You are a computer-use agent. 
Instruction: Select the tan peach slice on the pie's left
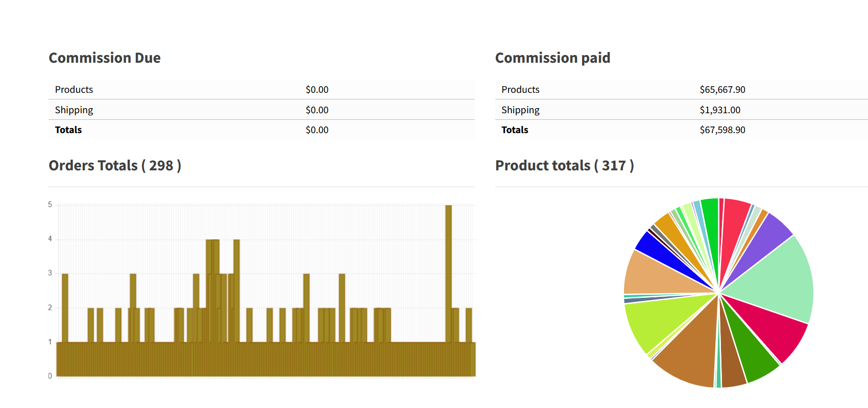pyautogui.click(x=654, y=273)
